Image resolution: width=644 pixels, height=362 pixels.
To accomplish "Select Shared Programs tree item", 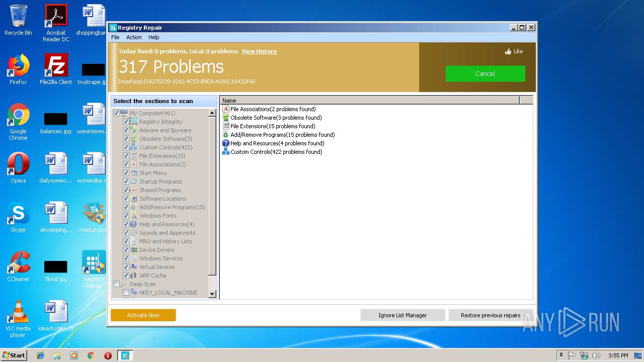I will click(x=160, y=190).
